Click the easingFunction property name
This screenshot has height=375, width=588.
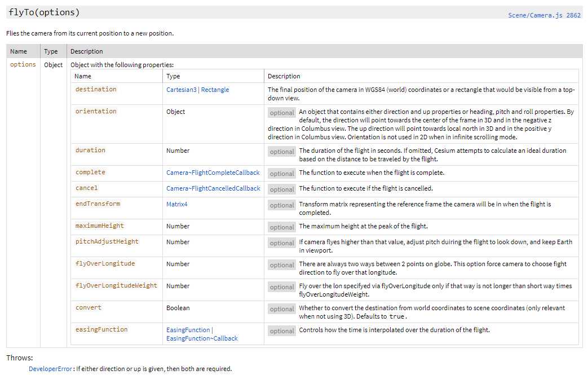(x=101, y=330)
